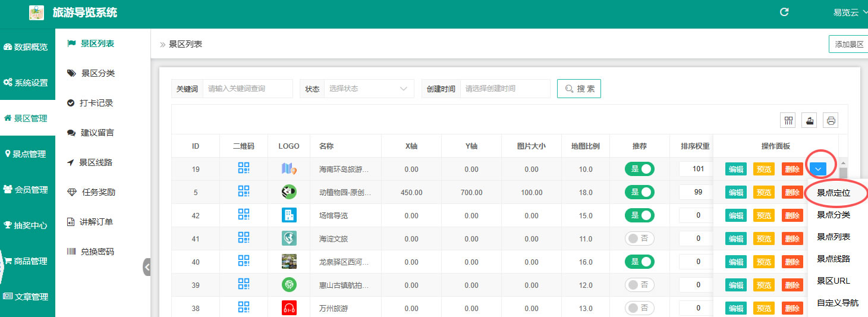
Task: Toggle 推荐 switch for 惠山古镇航拍
Action: (x=640, y=285)
